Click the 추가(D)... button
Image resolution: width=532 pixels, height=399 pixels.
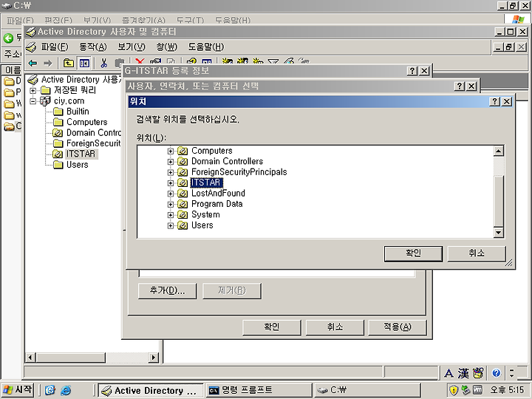point(167,291)
